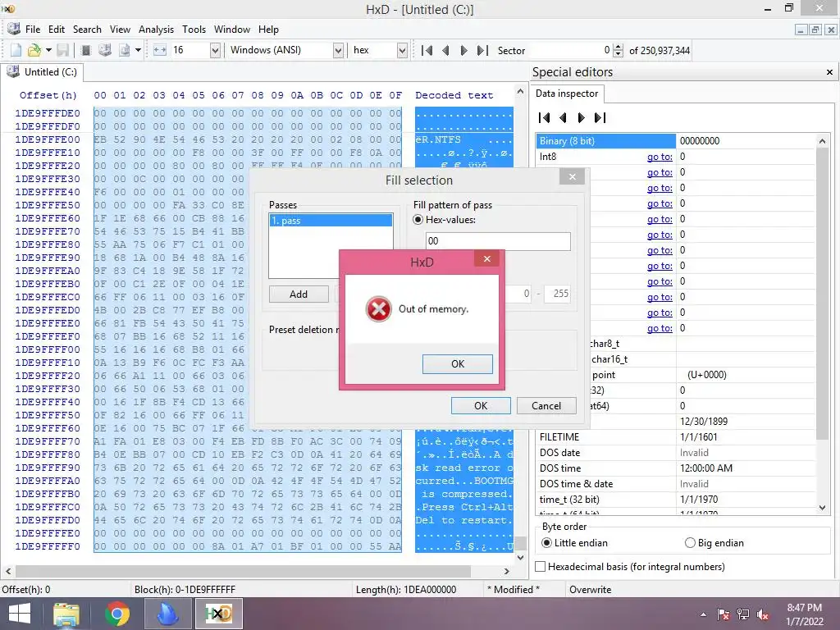Data inspector: go to last byte icon
This screenshot has height=630, width=840.
click(600, 118)
